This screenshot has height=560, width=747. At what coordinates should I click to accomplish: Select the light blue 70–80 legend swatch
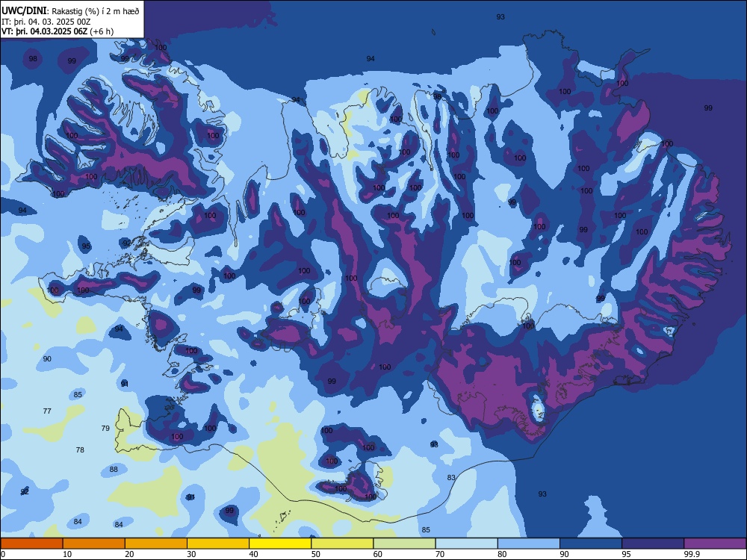click(466, 544)
